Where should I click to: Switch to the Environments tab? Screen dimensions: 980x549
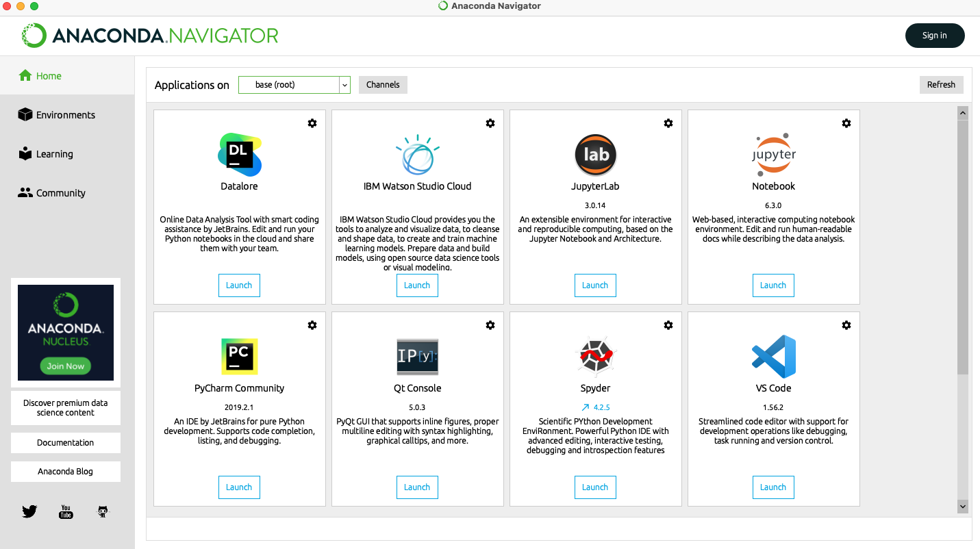67,114
